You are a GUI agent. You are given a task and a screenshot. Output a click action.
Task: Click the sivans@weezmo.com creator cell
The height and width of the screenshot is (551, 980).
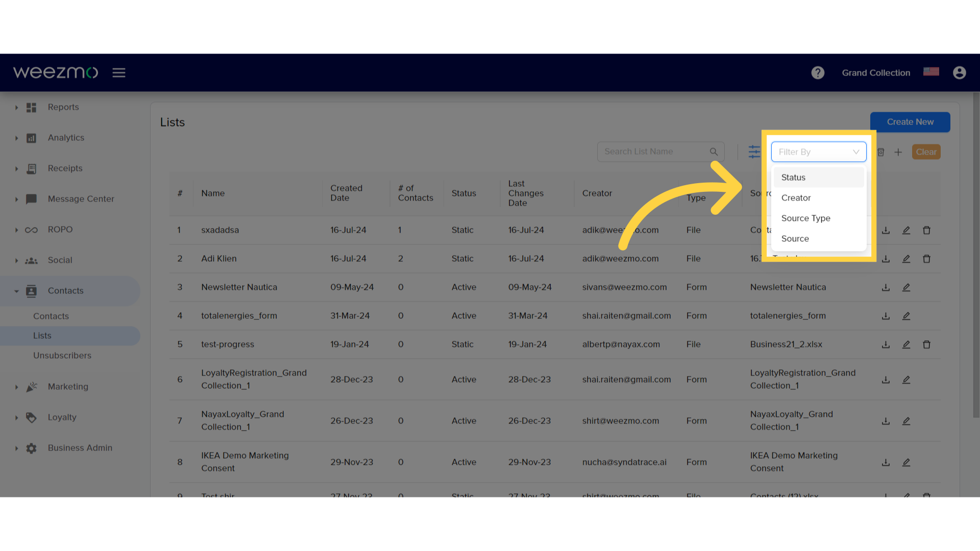click(x=624, y=287)
